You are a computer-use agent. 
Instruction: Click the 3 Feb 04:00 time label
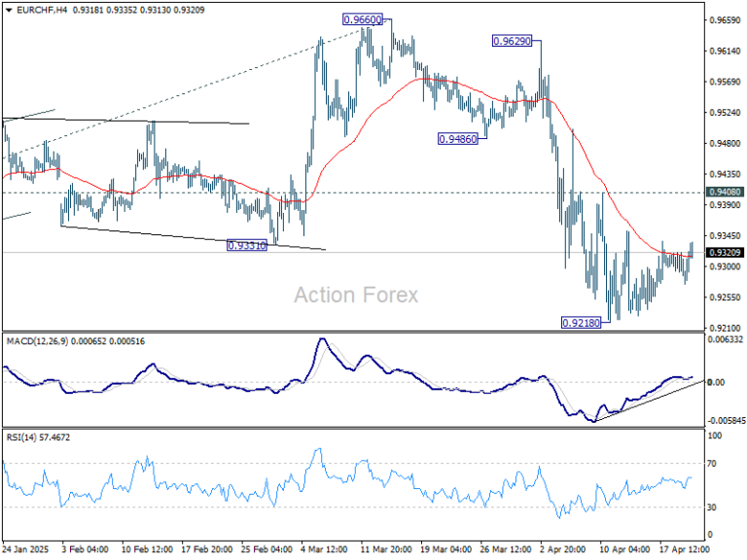click(85, 549)
